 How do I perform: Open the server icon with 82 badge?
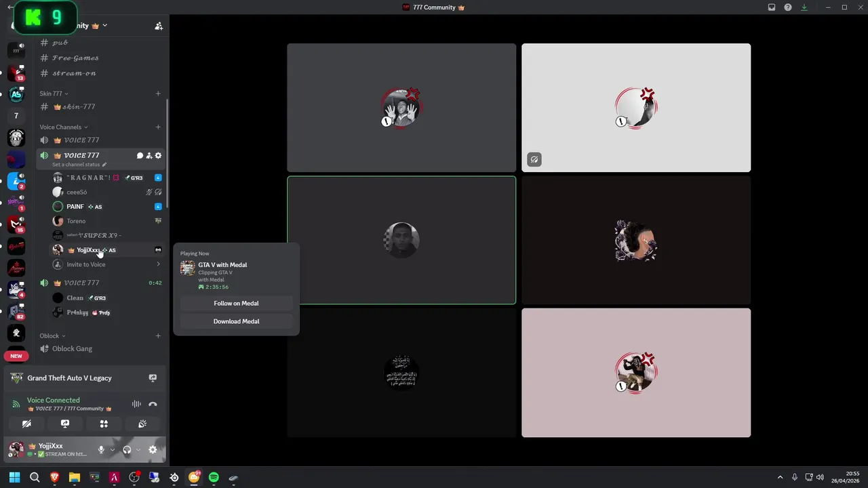16,311
